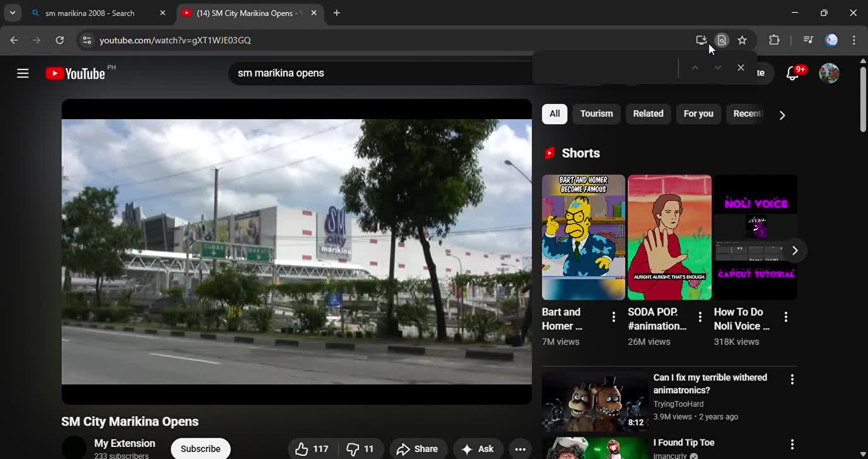Click the Ask button under the video
This screenshot has height=459, width=868.
(x=478, y=449)
